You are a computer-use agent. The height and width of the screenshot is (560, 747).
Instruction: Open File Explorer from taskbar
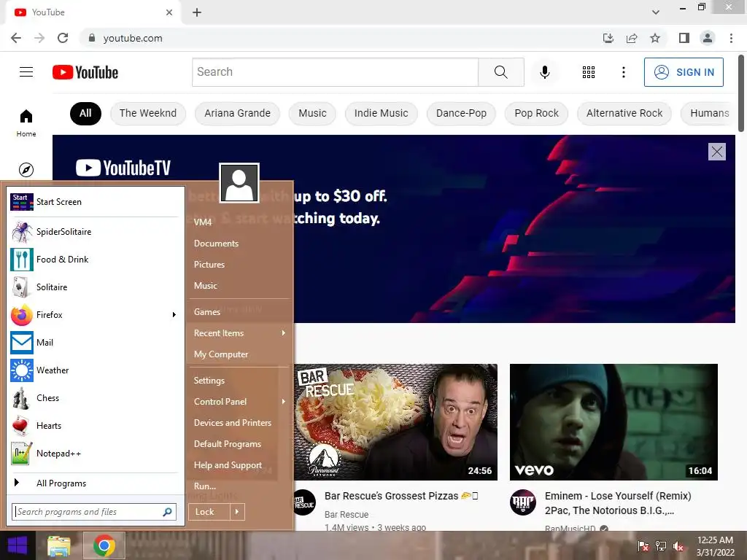click(x=58, y=545)
